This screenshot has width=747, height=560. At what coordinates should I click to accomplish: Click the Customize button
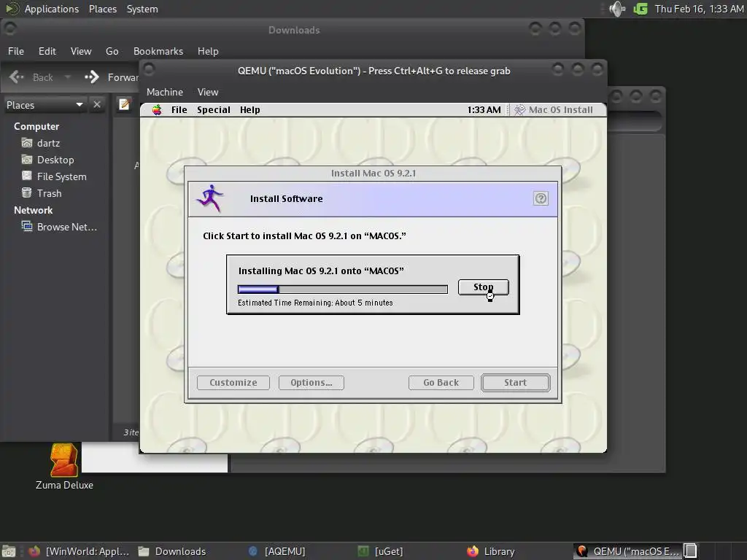(x=233, y=383)
